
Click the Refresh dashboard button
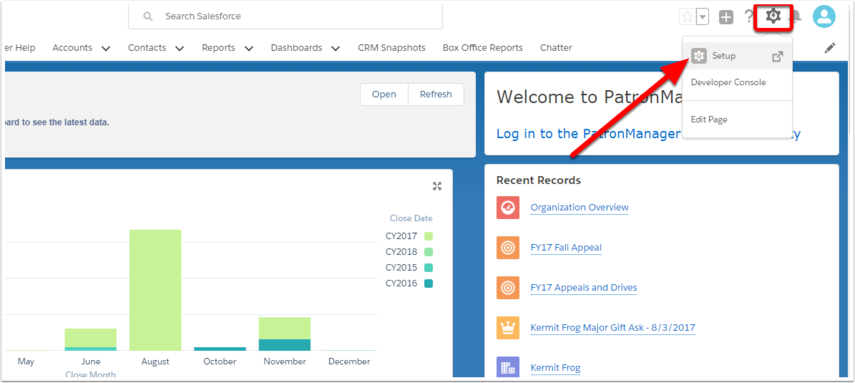coord(436,94)
